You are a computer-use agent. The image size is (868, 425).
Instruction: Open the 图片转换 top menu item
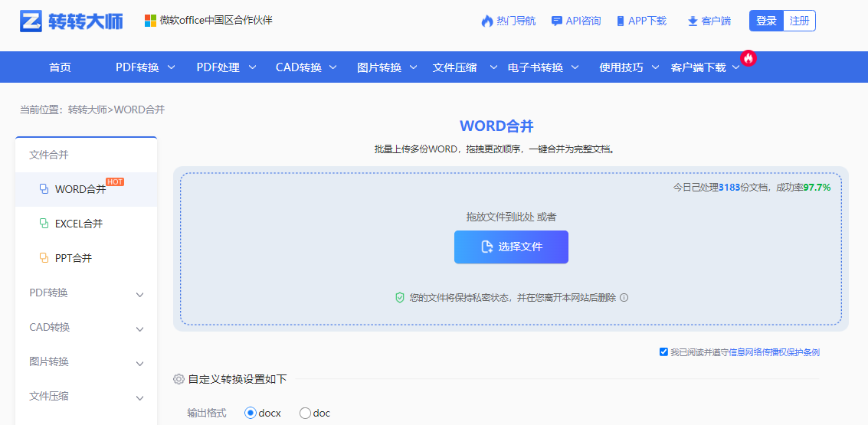379,67
